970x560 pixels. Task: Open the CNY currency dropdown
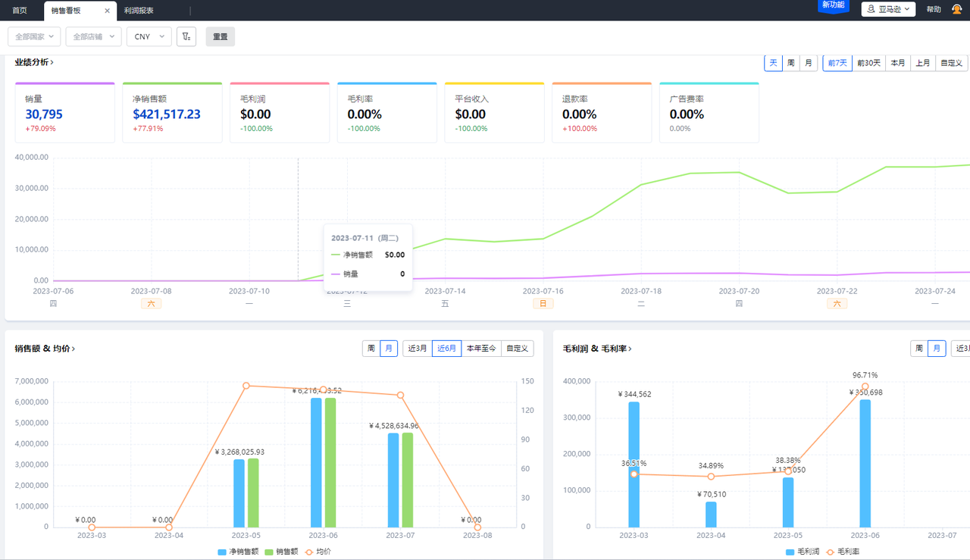pos(149,36)
